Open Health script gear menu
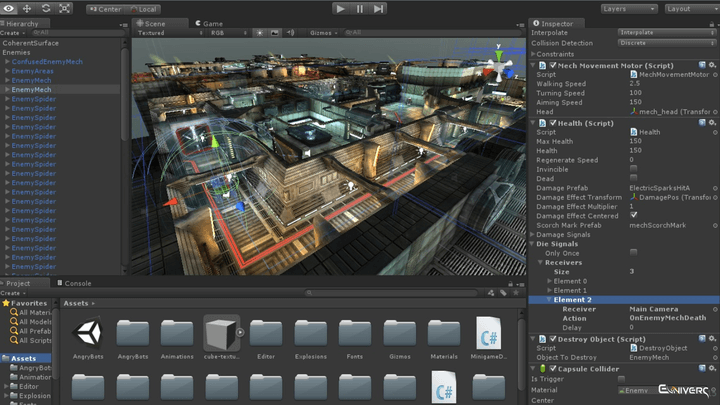 point(712,123)
